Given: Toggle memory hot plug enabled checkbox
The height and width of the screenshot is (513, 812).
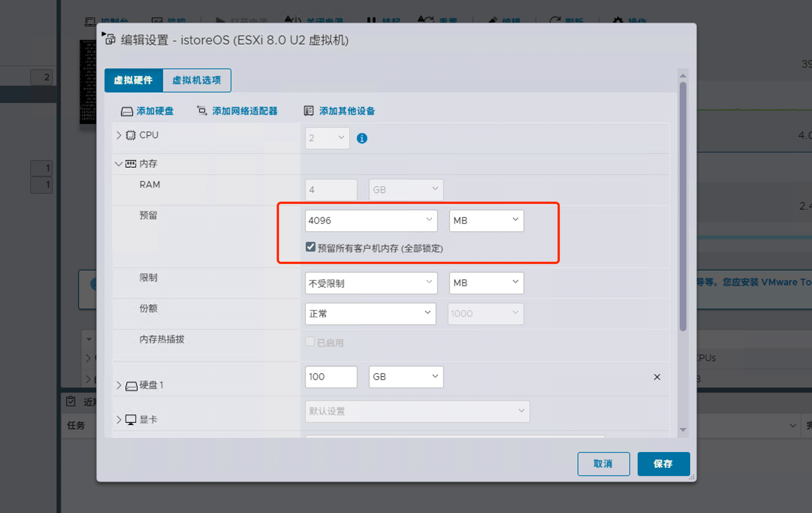Looking at the screenshot, I should 310,342.
